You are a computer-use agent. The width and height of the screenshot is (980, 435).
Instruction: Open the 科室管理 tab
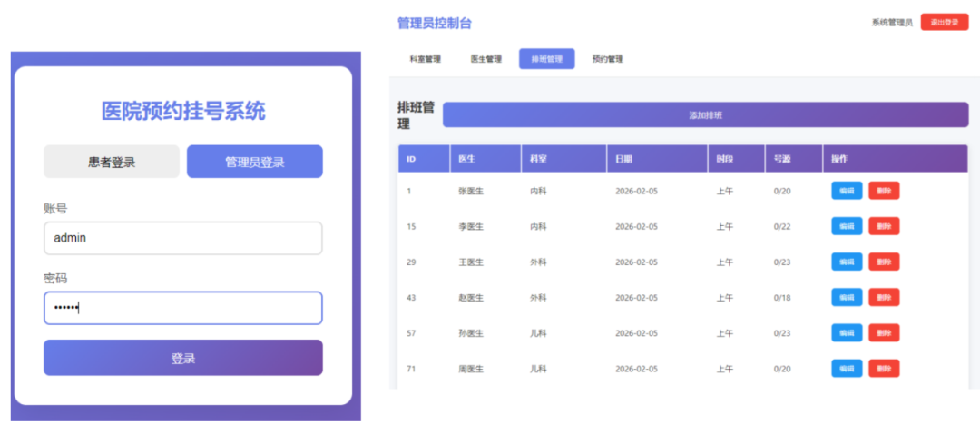coord(425,59)
